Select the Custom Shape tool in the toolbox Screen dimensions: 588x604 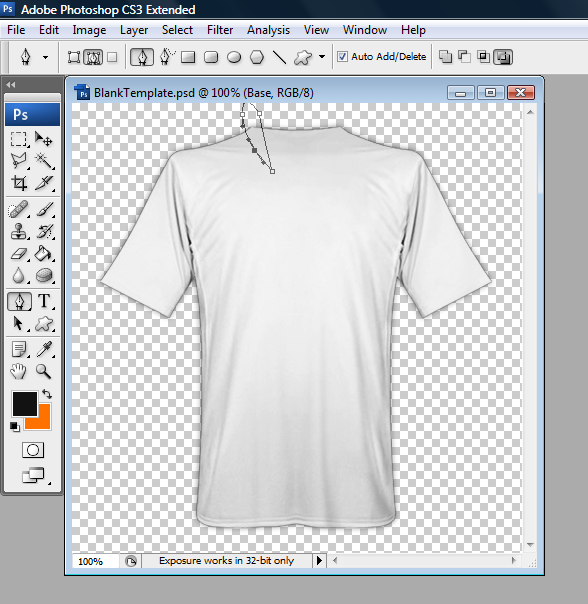(x=44, y=324)
